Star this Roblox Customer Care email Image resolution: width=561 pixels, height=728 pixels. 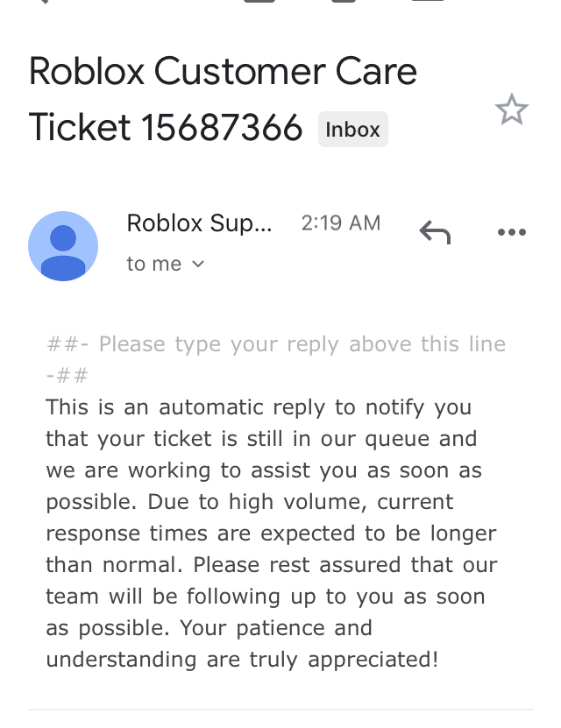pos(511,110)
